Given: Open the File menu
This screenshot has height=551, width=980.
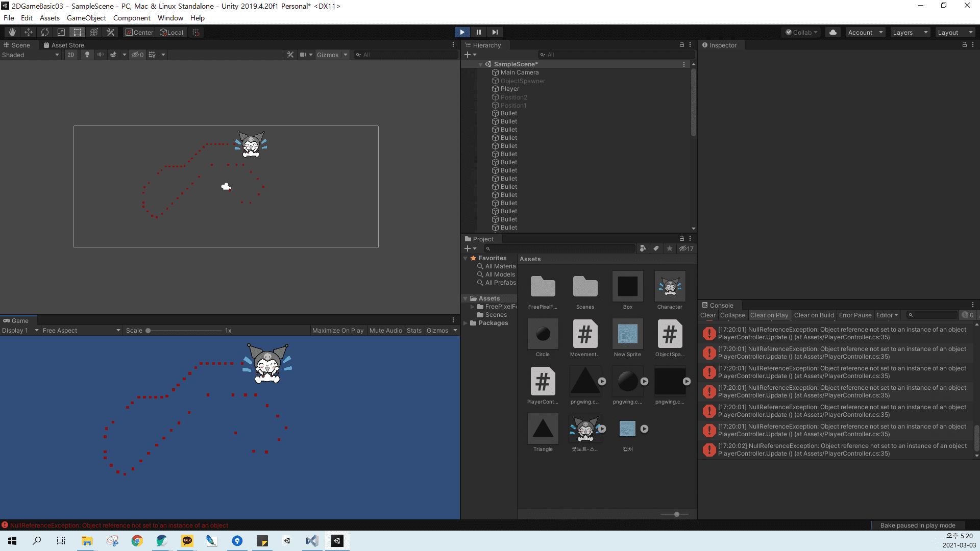Looking at the screenshot, I should (x=9, y=18).
